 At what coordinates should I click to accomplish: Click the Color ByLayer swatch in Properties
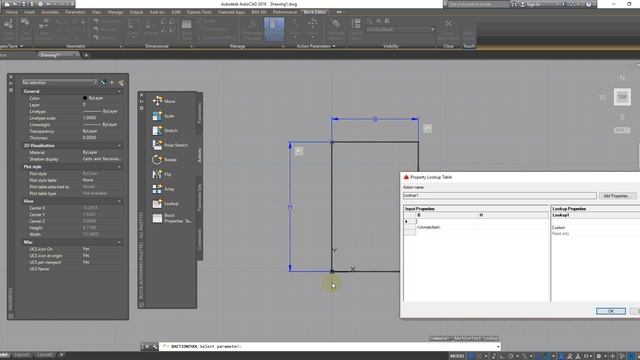85,98
